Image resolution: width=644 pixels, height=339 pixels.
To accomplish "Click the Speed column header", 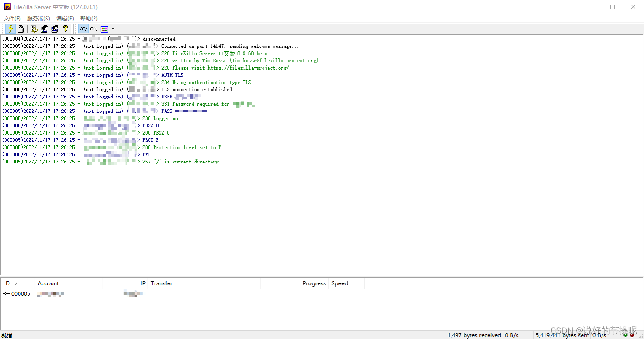I will click(347, 283).
